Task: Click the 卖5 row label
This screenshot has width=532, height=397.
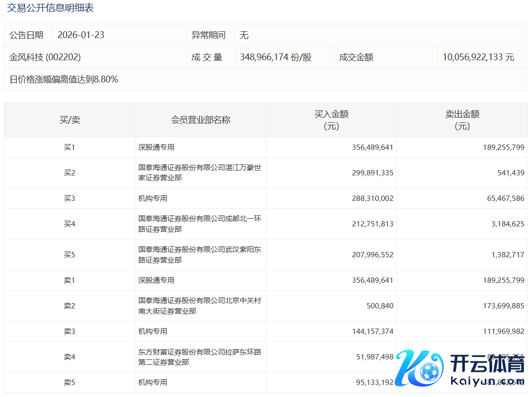Action: (69, 383)
